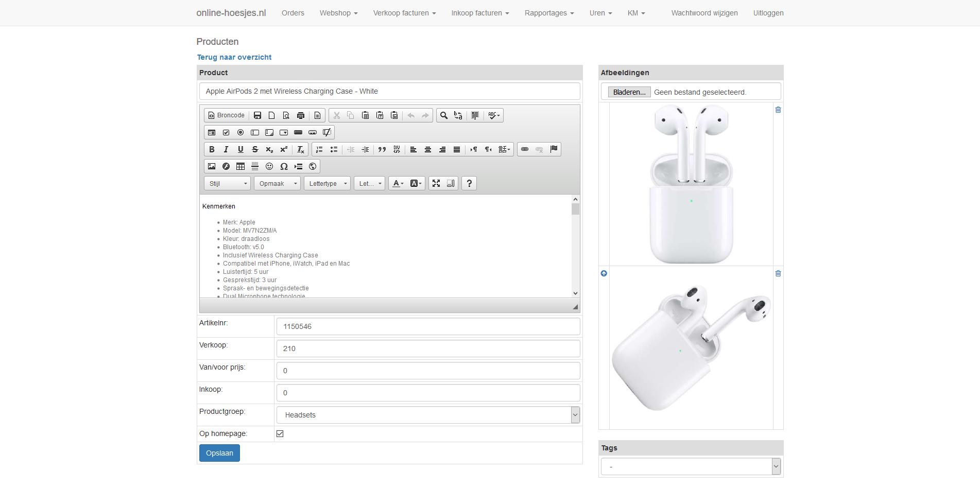The image size is (980, 488).
Task: Insert bulleted list icon
Action: tap(334, 149)
